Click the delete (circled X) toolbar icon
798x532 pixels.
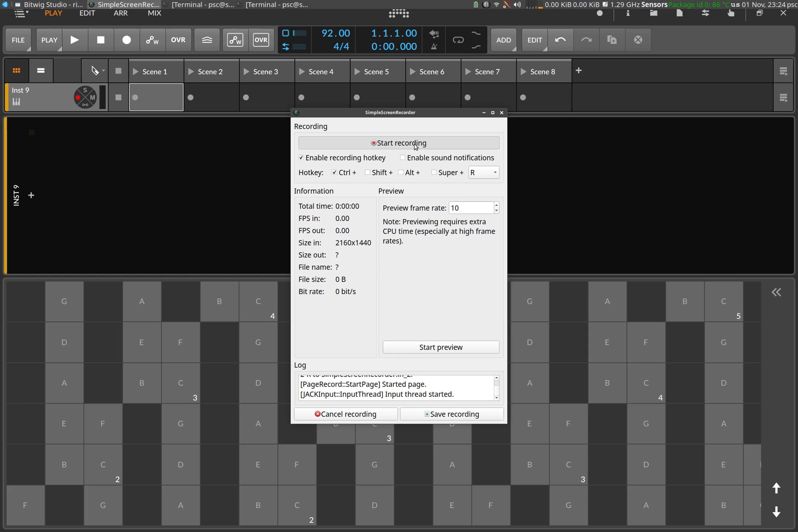click(x=638, y=40)
